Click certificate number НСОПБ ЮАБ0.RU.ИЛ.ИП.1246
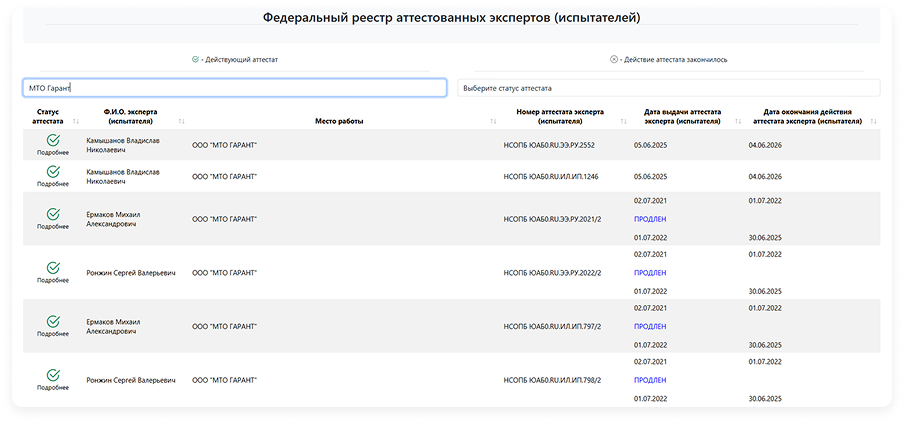This screenshot has height=423, width=904. [x=551, y=176]
